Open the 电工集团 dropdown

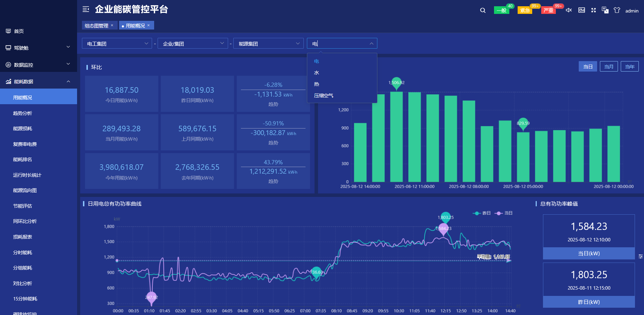click(x=117, y=43)
